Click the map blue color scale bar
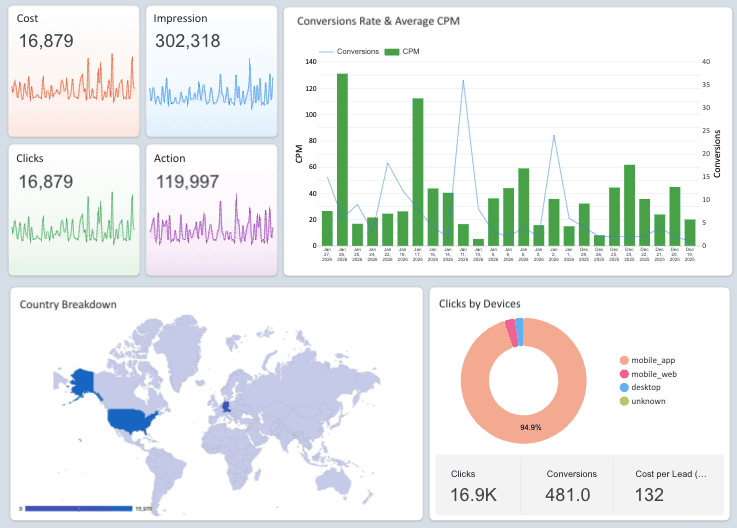The height and width of the screenshot is (528, 737). 78,508
